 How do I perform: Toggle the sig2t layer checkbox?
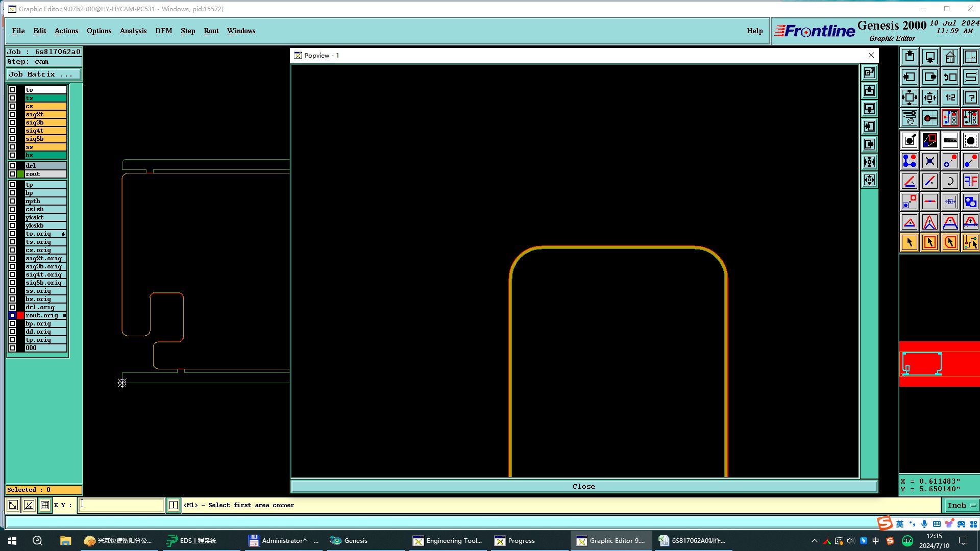click(x=12, y=114)
